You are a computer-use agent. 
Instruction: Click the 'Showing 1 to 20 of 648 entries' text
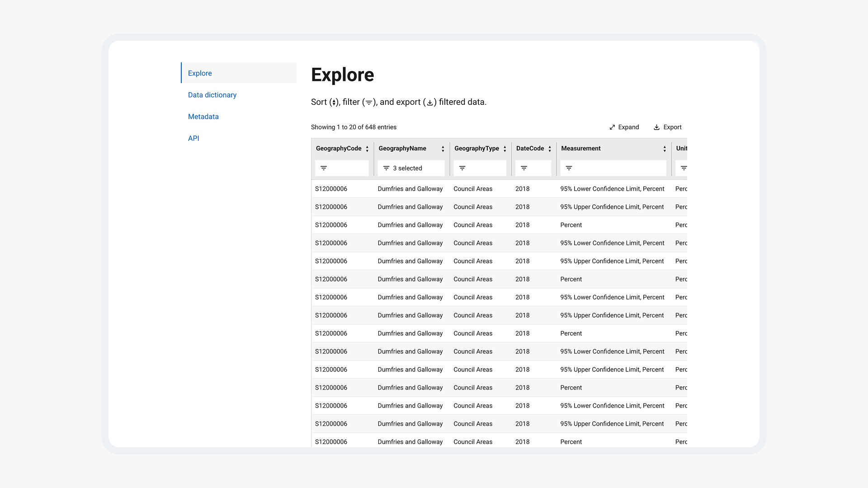[354, 127]
